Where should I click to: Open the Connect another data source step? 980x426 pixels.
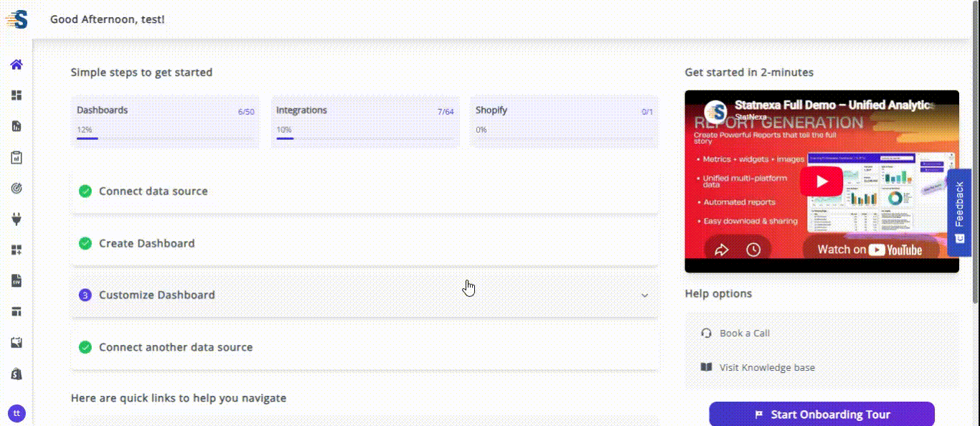364,347
